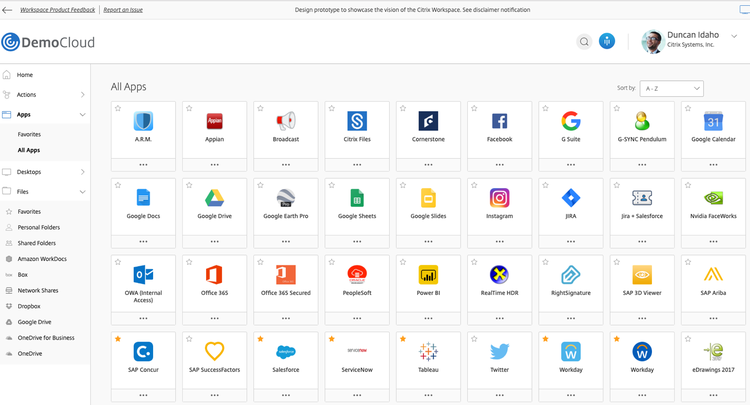
Task: Click the Workspace Product Feedback link
Action: 57,10
